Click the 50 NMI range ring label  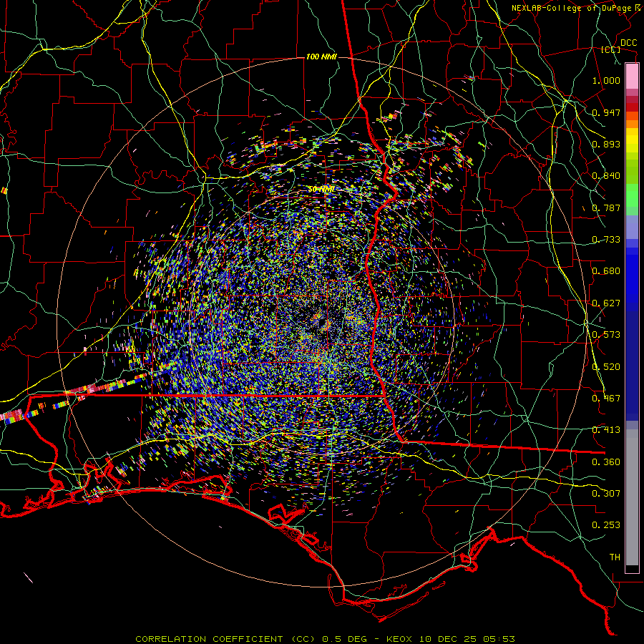(x=321, y=190)
